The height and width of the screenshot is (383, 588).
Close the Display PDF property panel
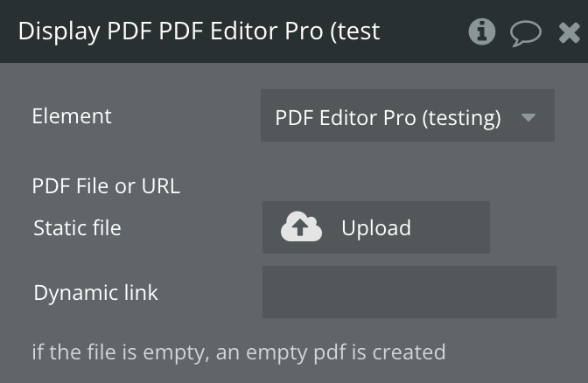point(569,33)
